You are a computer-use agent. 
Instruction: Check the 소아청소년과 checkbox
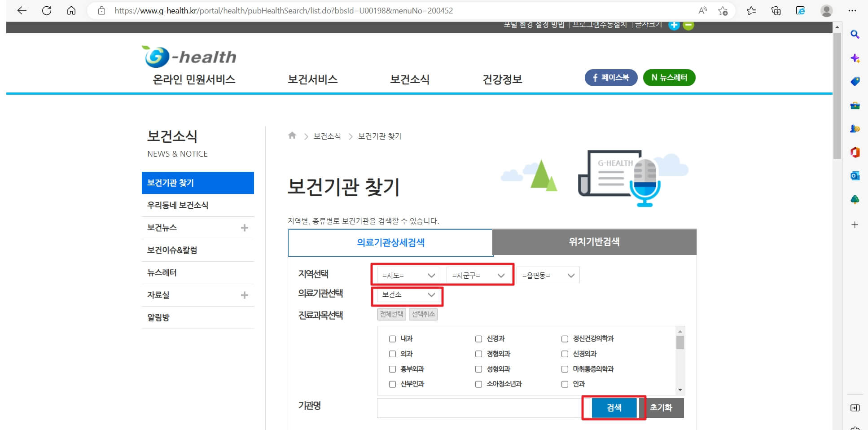tap(478, 384)
